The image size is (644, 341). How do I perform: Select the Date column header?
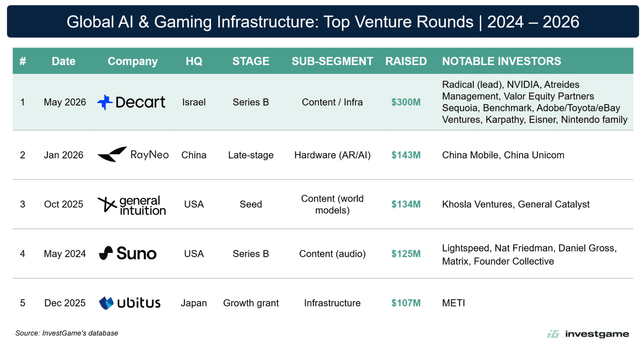tap(63, 61)
